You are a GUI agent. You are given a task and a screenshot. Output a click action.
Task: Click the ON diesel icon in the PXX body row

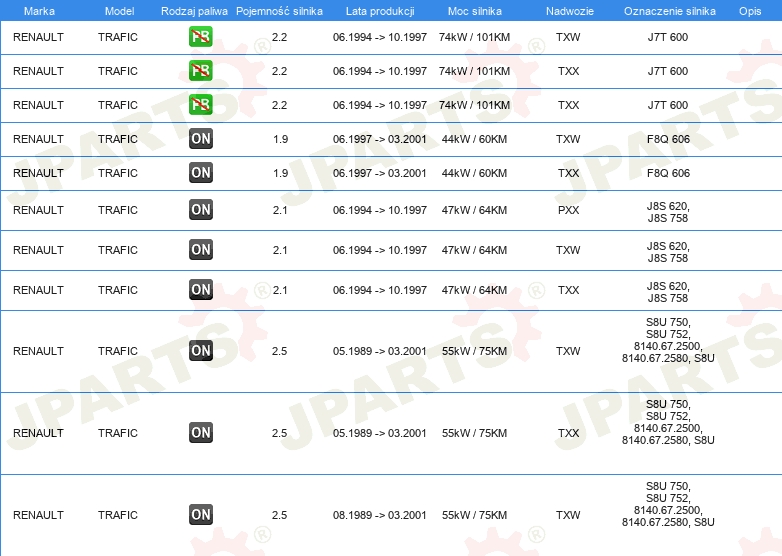pos(200,210)
